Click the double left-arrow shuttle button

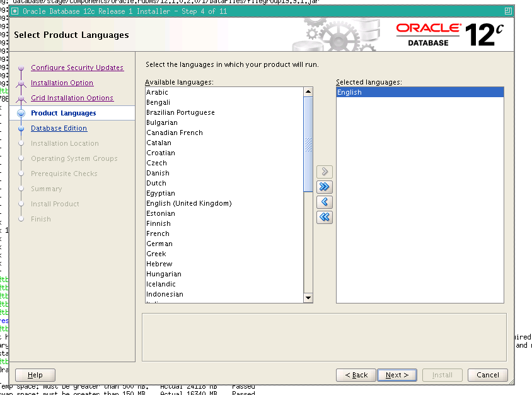pos(324,216)
